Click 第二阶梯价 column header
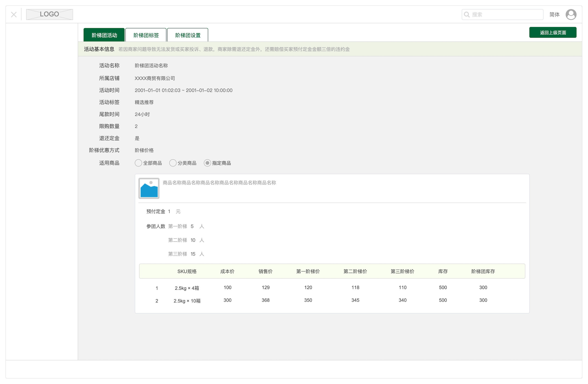 click(x=355, y=271)
